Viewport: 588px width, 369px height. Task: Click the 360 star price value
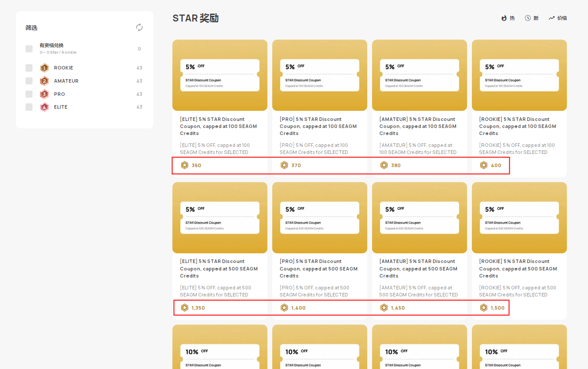(196, 165)
